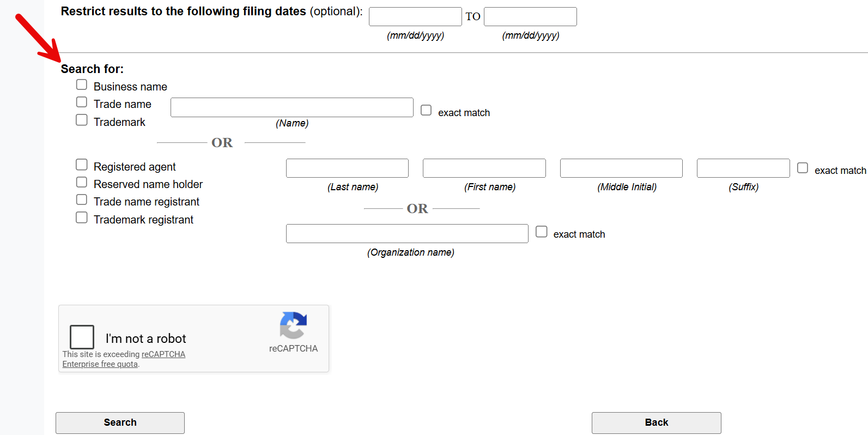Check the Trademark registrant checkbox

point(82,217)
